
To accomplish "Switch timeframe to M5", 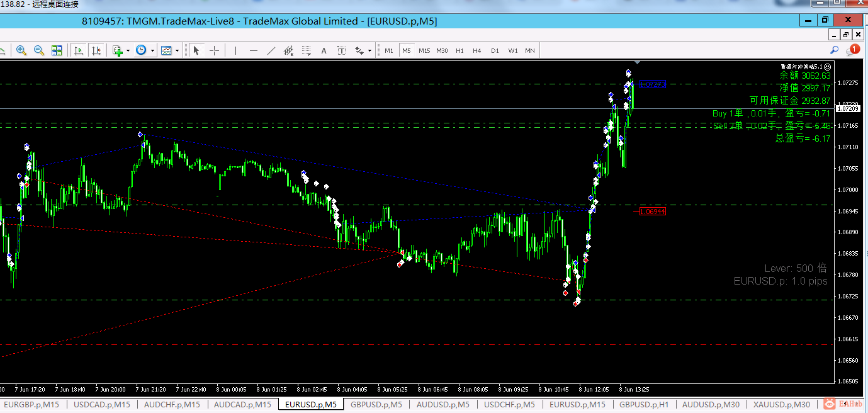I will 407,50.
